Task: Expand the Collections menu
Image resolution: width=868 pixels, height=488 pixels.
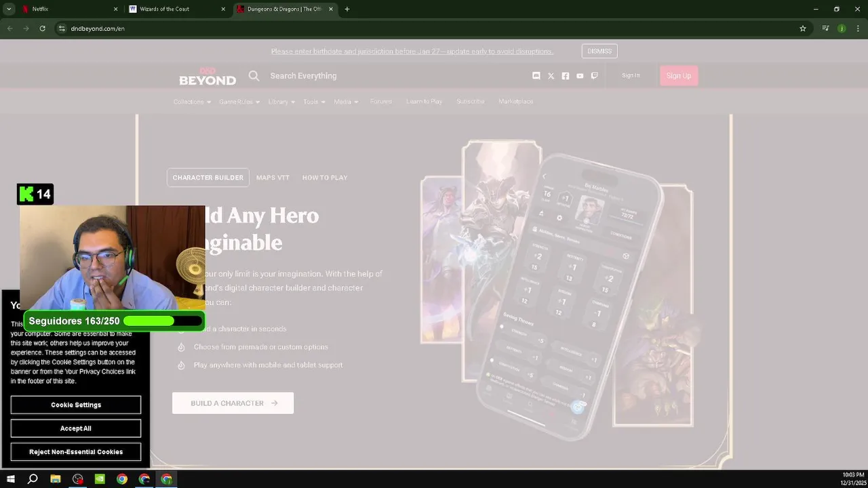Action: click(x=192, y=102)
